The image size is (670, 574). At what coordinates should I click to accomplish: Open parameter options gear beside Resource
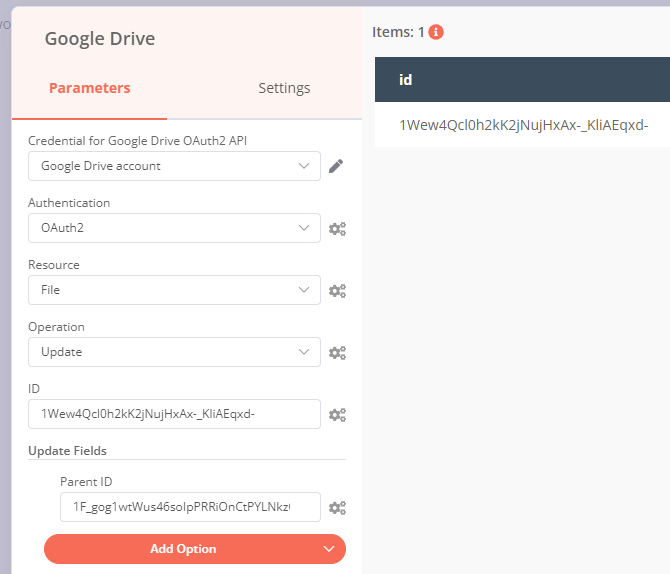click(337, 291)
